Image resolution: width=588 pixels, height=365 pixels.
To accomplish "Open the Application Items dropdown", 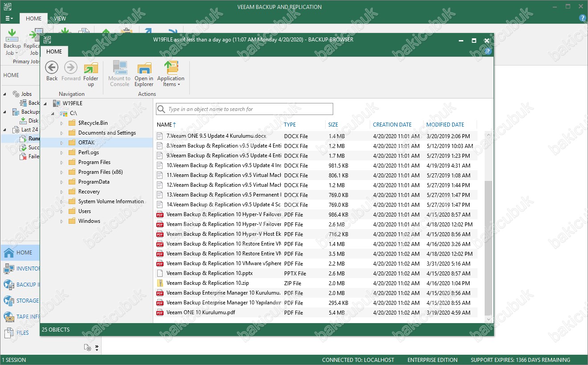I will click(x=171, y=74).
